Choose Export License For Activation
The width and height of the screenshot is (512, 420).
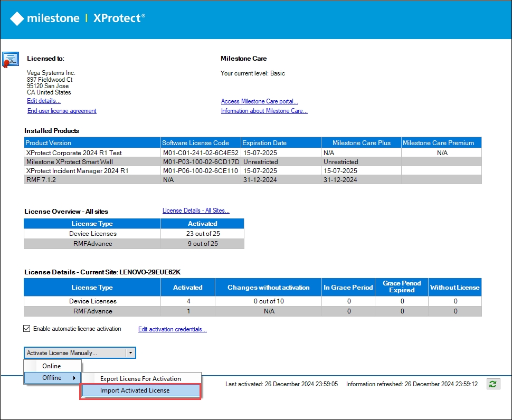140,379
